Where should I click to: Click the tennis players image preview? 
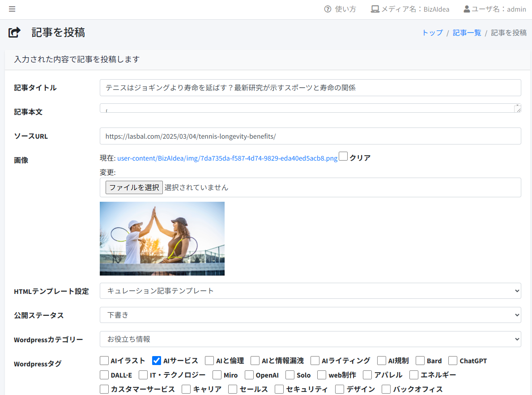162,238
